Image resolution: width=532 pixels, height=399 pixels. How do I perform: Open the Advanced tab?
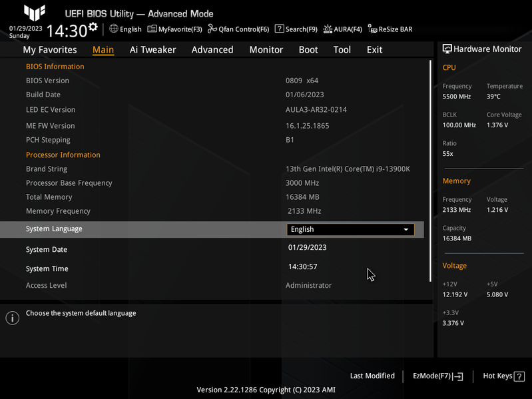212,50
